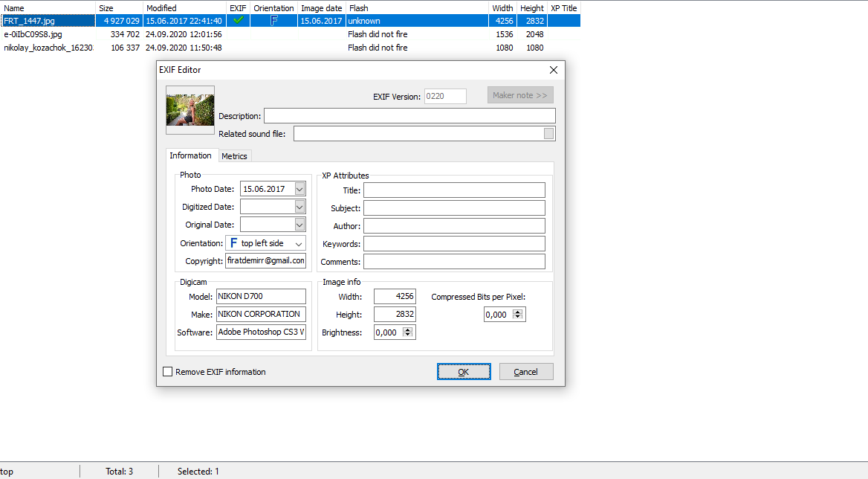Click modified date 24.09.2020 11:50:48
The height and width of the screenshot is (479, 868).
[184, 48]
